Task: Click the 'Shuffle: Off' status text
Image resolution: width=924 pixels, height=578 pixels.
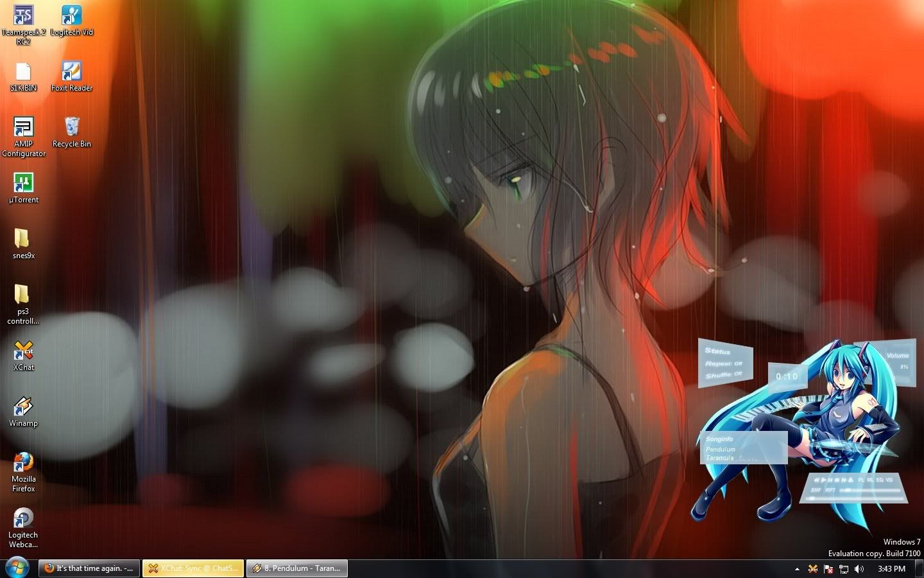Action: [724, 374]
